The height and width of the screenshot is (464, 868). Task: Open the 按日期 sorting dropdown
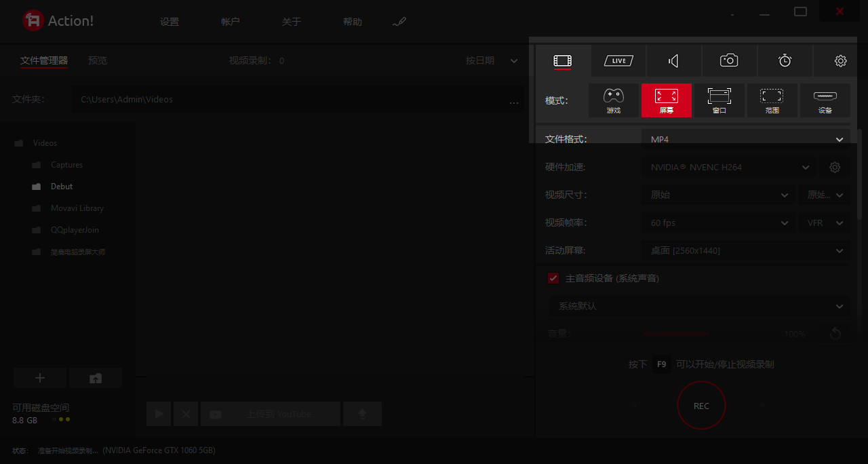coord(492,60)
